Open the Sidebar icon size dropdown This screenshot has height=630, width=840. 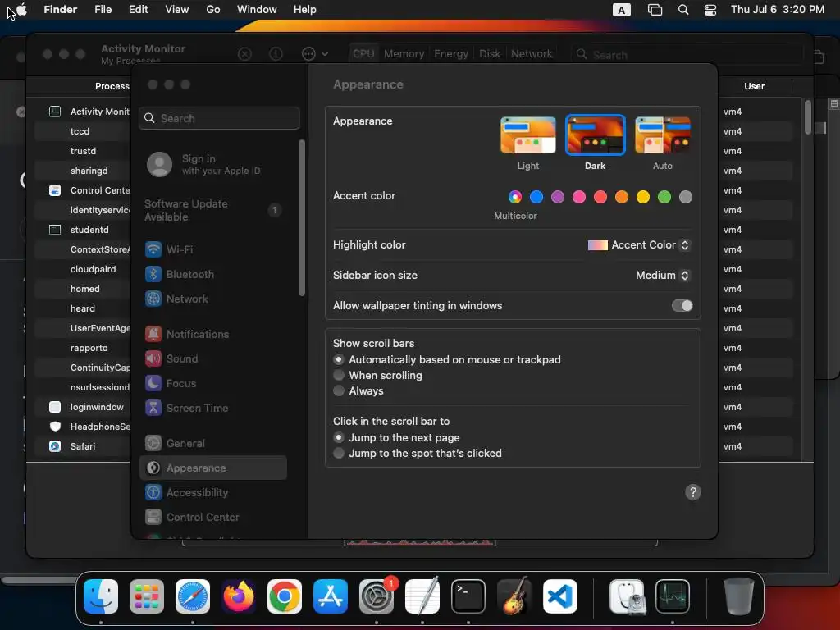(x=663, y=276)
